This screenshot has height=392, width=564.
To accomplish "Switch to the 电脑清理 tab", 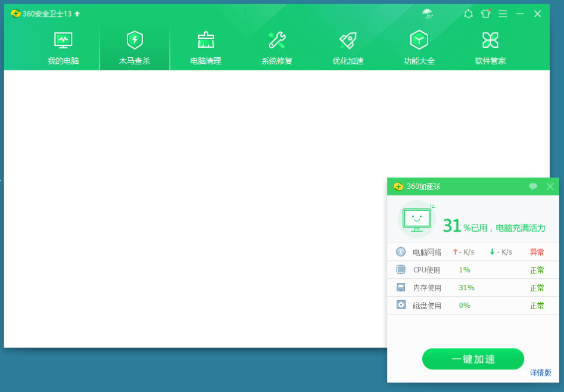I will point(205,39).
